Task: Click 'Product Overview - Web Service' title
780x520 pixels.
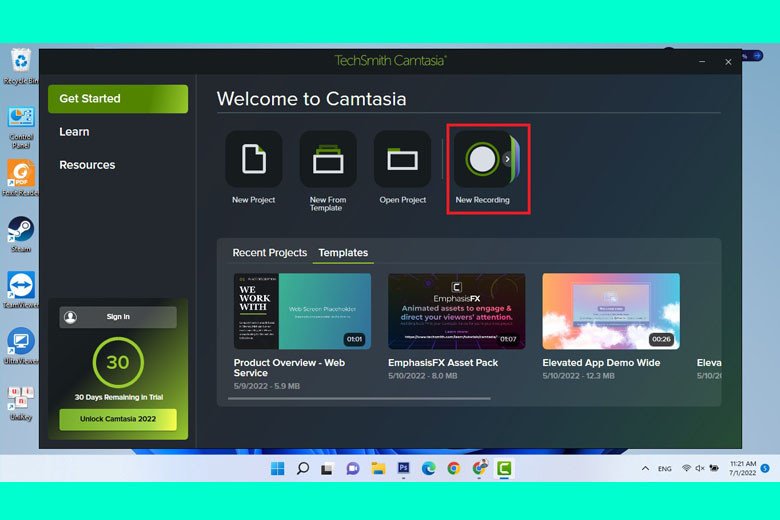Action: point(289,368)
